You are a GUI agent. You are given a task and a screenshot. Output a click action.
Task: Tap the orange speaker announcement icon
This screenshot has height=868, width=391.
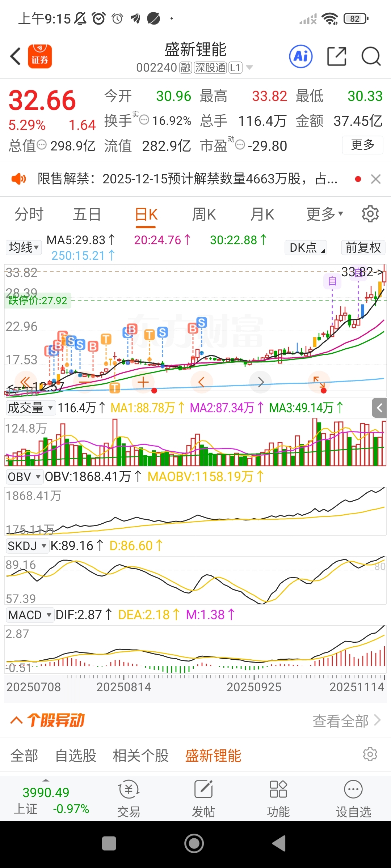(x=18, y=179)
